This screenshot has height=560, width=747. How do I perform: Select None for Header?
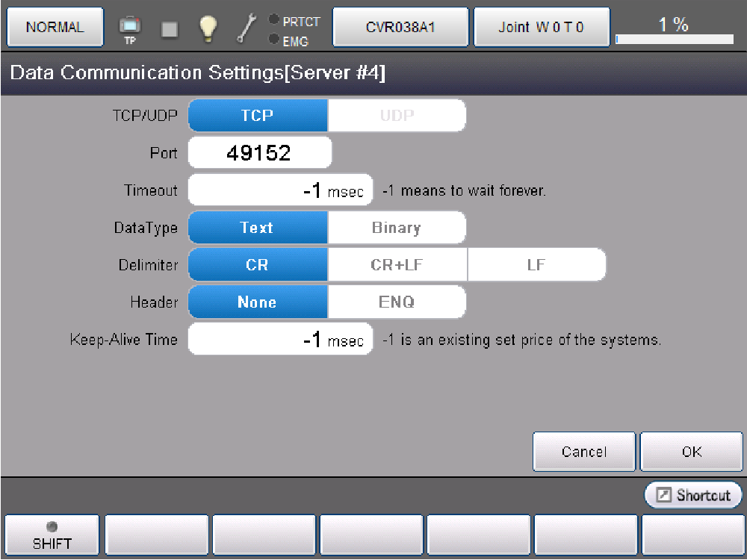point(257,302)
